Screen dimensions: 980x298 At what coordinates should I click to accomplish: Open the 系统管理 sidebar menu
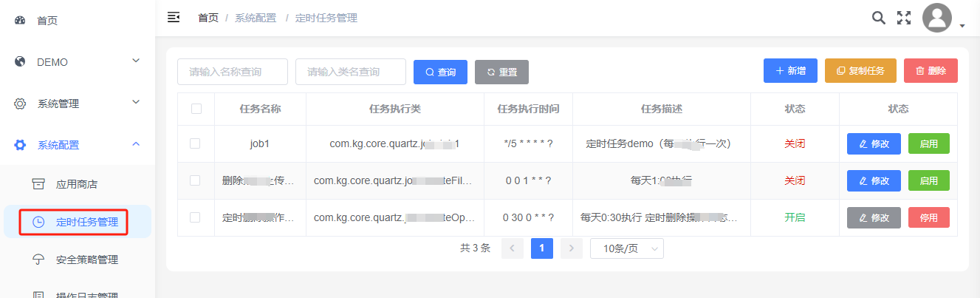coord(78,104)
